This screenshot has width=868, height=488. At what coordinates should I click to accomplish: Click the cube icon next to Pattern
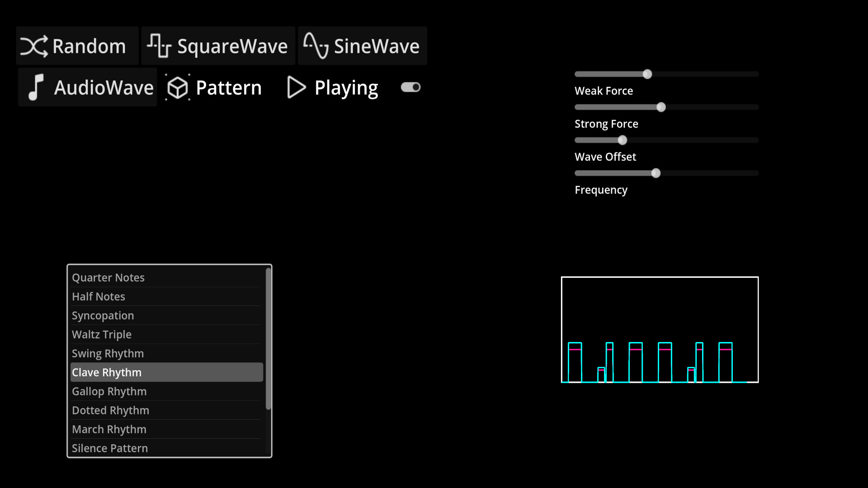point(177,87)
